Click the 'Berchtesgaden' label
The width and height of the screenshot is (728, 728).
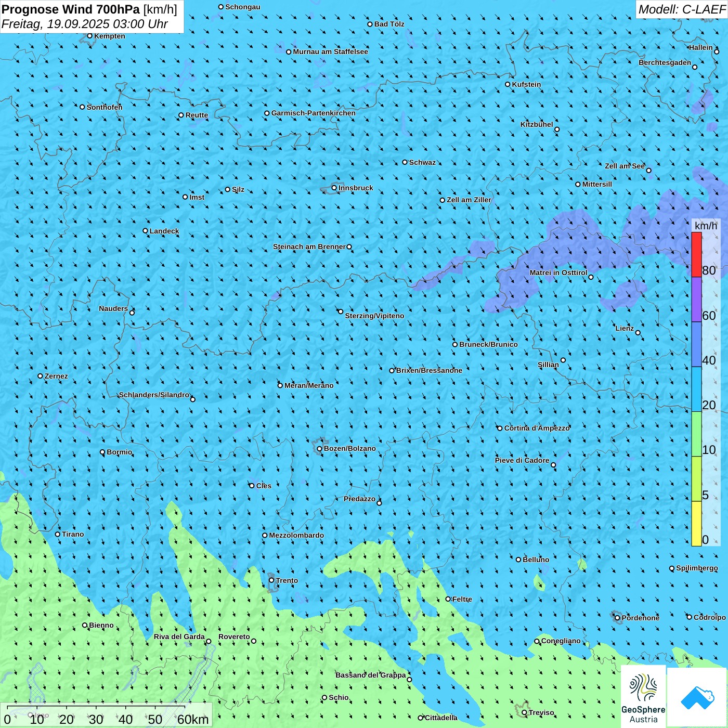click(665, 62)
